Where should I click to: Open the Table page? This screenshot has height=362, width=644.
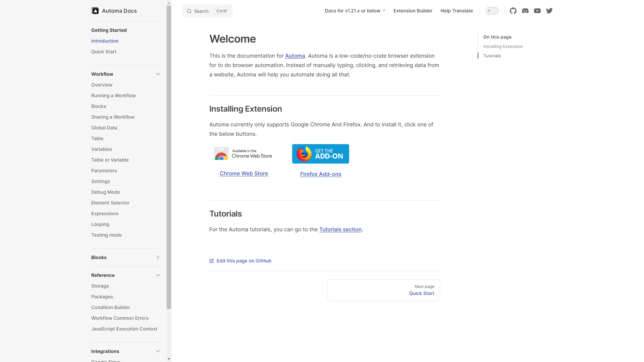pos(97,138)
